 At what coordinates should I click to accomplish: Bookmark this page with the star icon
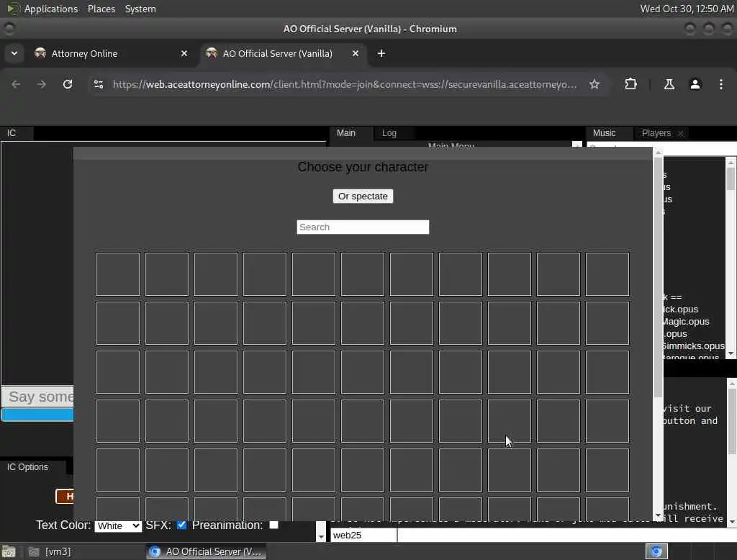coord(594,84)
